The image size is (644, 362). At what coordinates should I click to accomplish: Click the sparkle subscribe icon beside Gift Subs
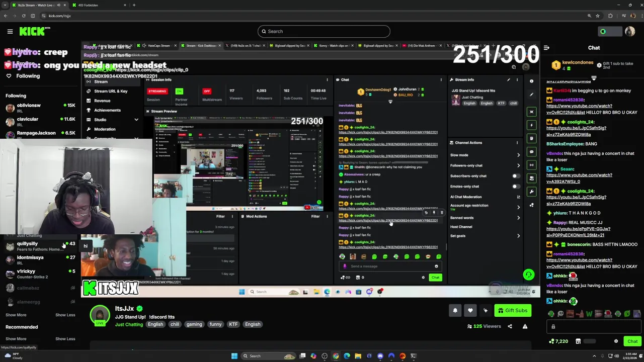coord(485,311)
